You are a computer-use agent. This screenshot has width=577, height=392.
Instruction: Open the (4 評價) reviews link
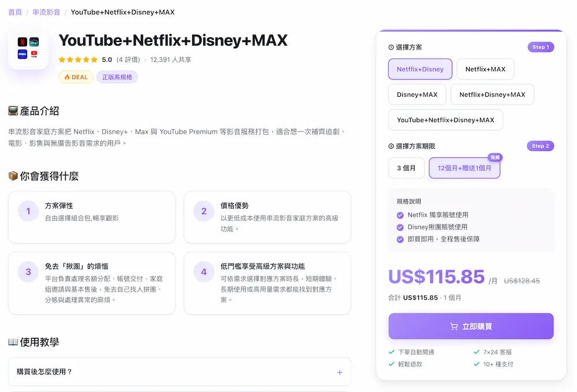128,59
